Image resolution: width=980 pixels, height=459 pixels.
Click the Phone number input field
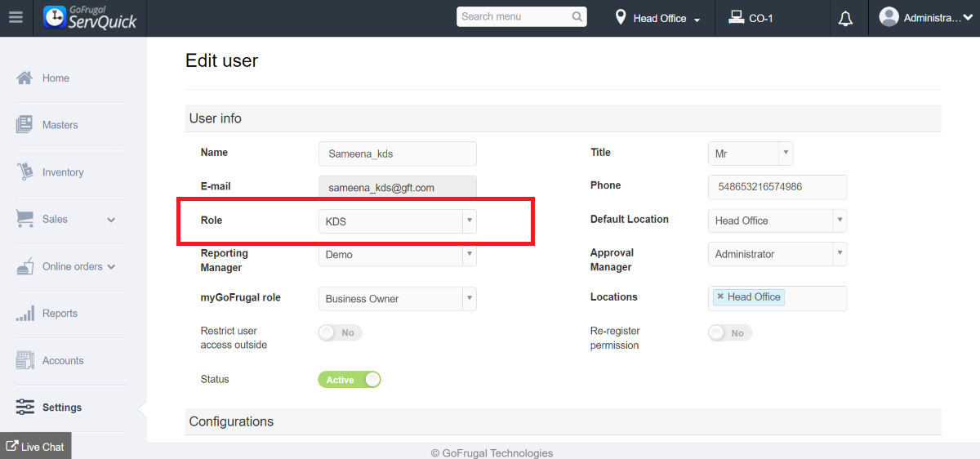point(777,187)
